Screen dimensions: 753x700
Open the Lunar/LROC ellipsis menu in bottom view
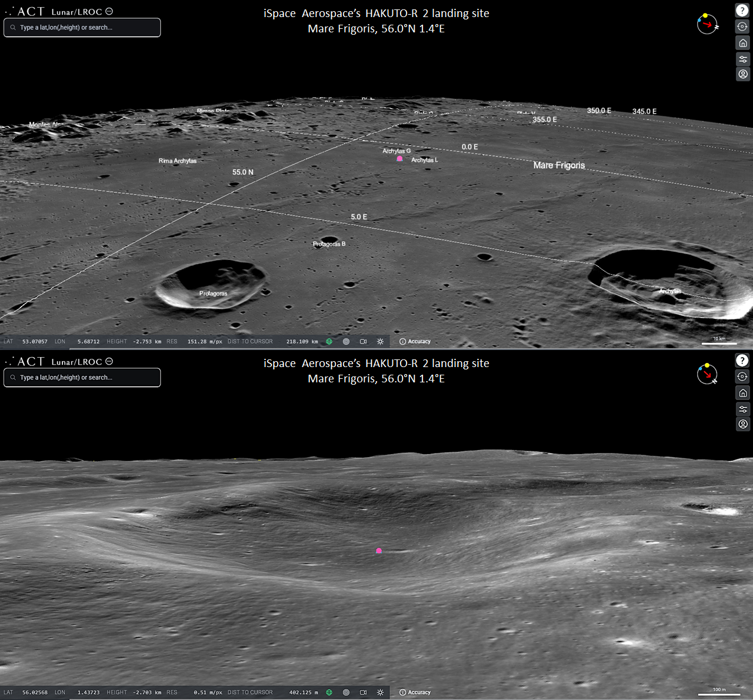109,361
